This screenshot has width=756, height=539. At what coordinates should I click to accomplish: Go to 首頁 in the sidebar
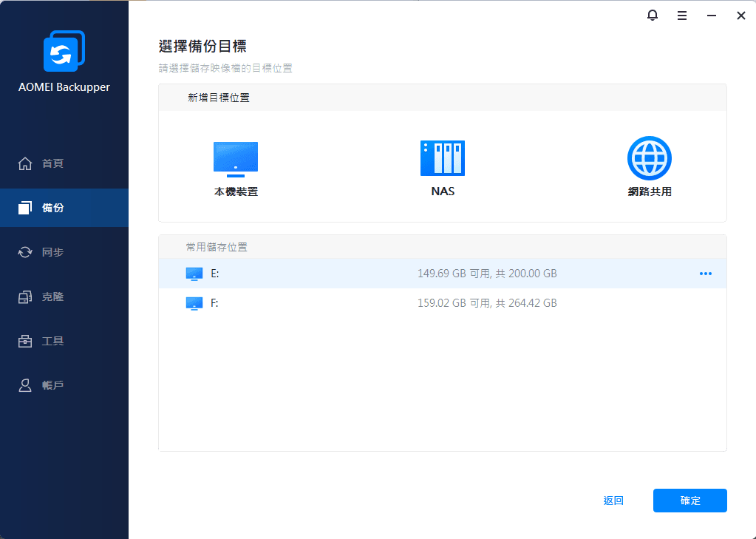click(64, 163)
